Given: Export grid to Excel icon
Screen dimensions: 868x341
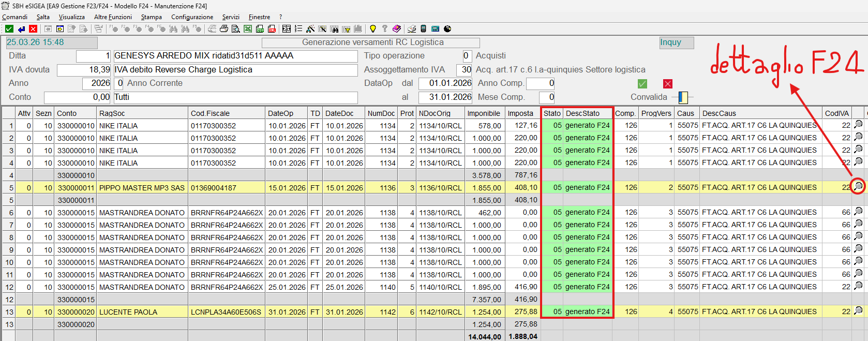Looking at the screenshot, I should [x=248, y=29].
